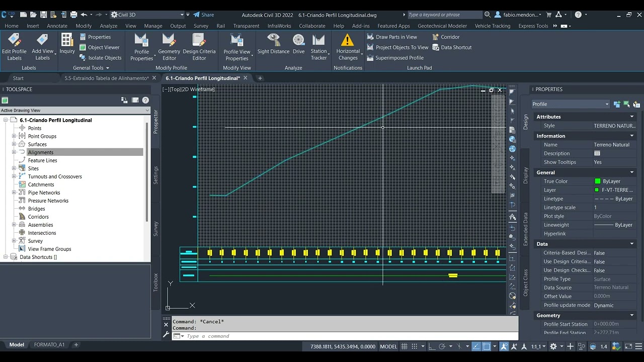
Task: Save the drawing from quick access toolbar
Action: tap(43, 15)
